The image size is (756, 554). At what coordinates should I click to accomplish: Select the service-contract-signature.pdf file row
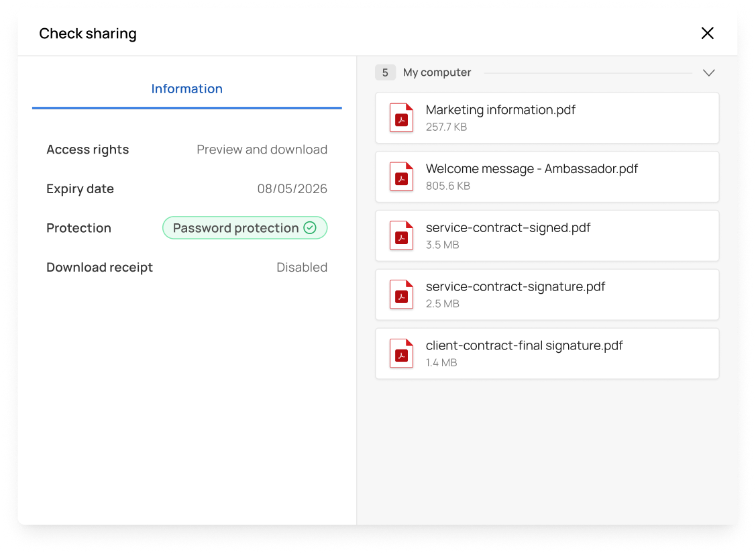(547, 294)
